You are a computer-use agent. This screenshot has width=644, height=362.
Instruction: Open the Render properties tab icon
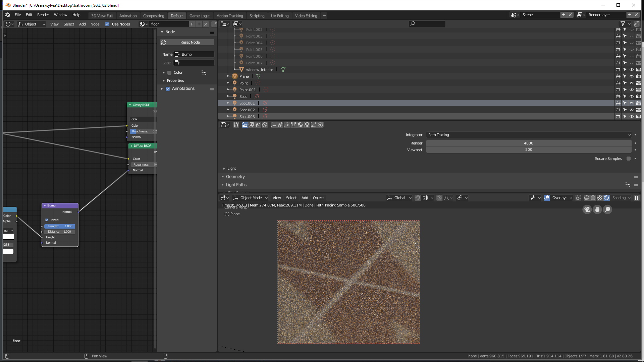[x=245, y=125]
